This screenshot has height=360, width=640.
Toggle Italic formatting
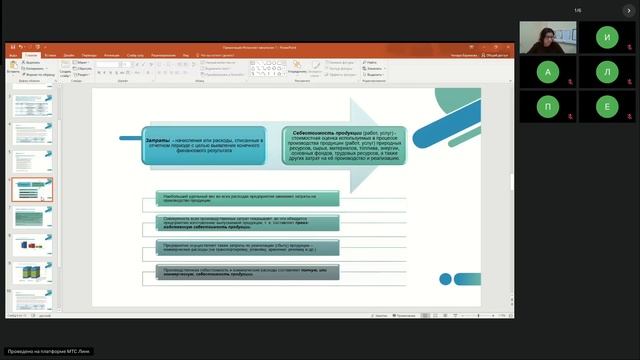pos(104,73)
